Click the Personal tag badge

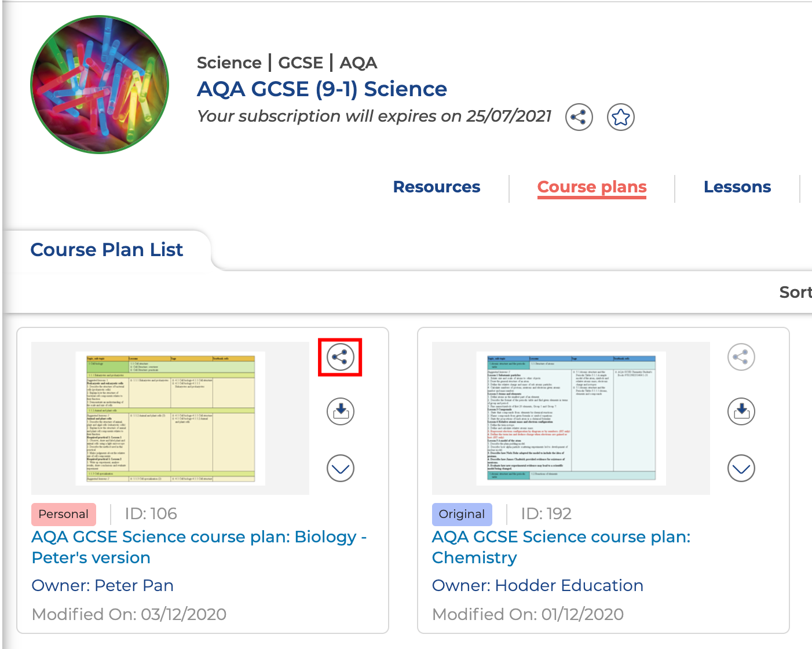tap(63, 514)
